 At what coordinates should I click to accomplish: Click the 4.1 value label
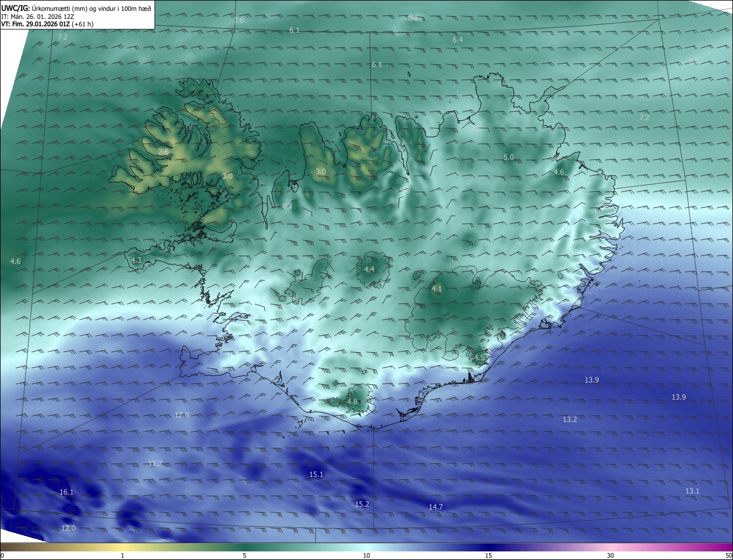(x=437, y=289)
